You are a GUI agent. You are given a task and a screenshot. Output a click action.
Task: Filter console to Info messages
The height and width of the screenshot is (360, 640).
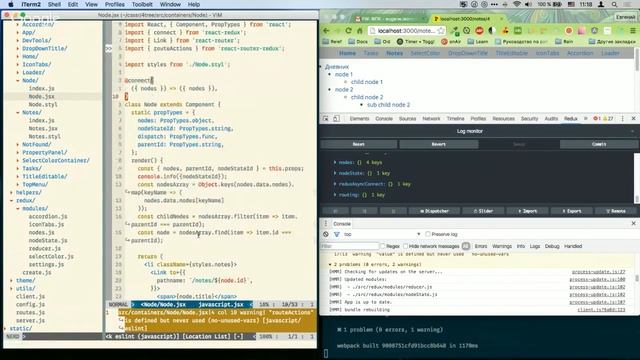(521, 246)
